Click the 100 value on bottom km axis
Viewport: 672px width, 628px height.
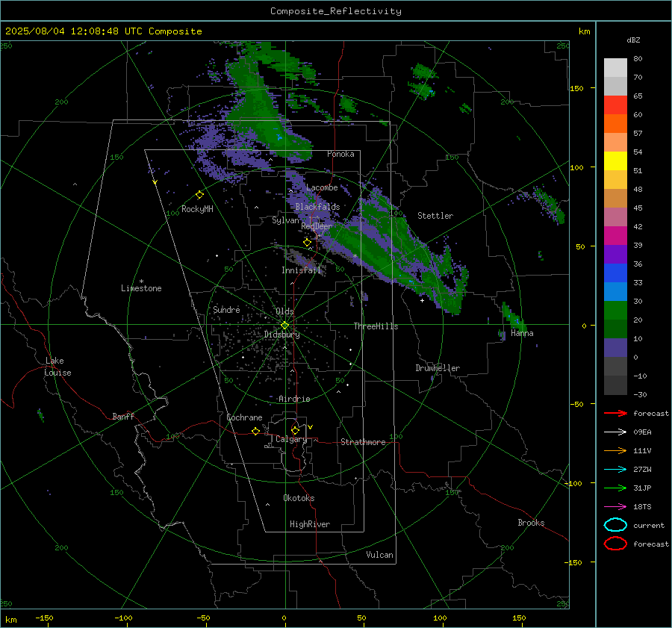(440, 618)
